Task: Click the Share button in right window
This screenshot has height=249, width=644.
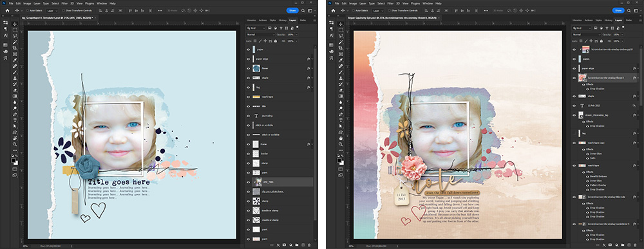Action: point(618,11)
